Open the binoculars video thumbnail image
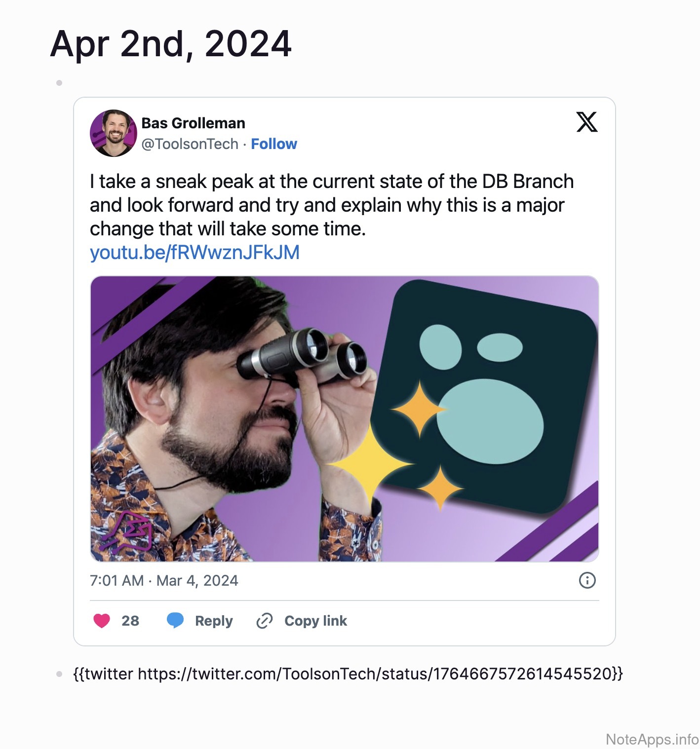The width and height of the screenshot is (700, 749). point(344,418)
